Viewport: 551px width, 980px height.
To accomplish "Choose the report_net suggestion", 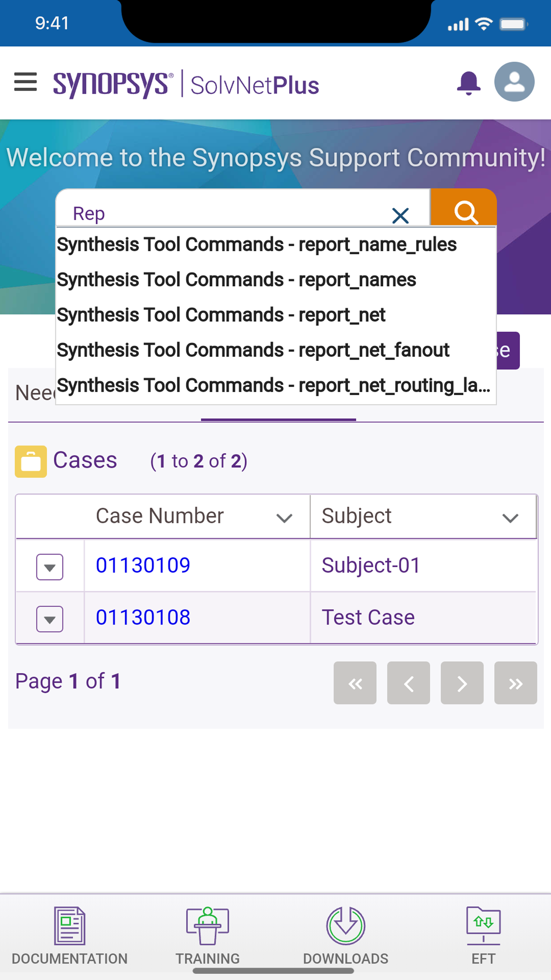I will [x=275, y=315].
